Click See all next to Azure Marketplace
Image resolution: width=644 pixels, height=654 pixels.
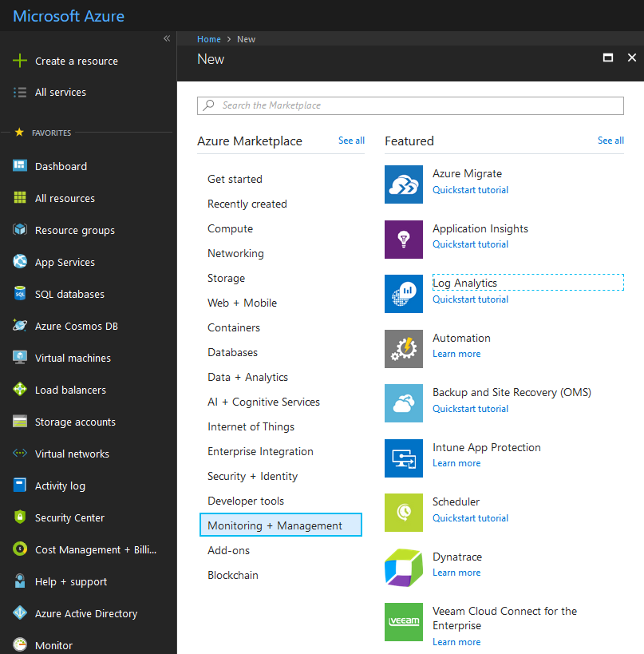(351, 141)
